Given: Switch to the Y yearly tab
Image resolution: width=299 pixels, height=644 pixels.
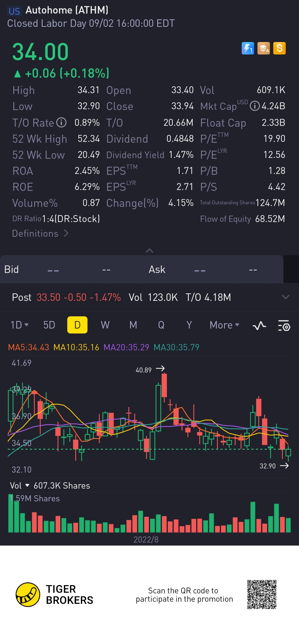Looking at the screenshot, I should [189, 325].
